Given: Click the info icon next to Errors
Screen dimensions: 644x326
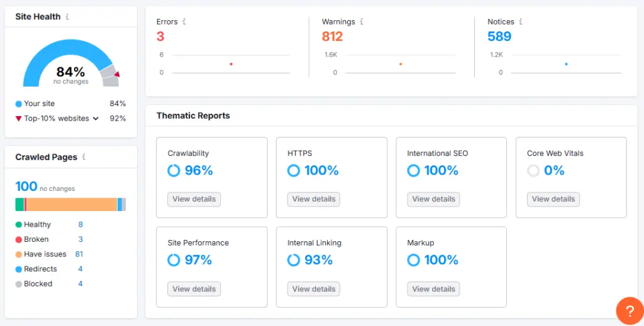Looking at the screenshot, I should tap(184, 21).
